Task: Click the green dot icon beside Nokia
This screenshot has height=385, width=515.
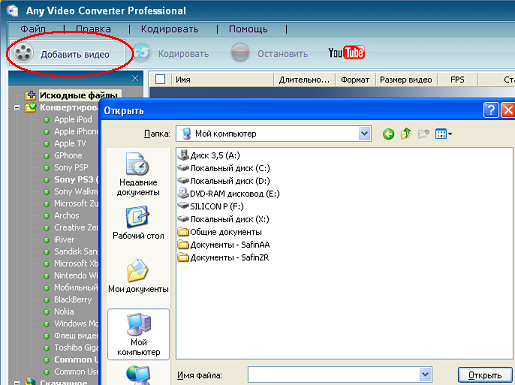Action: pyautogui.click(x=47, y=312)
